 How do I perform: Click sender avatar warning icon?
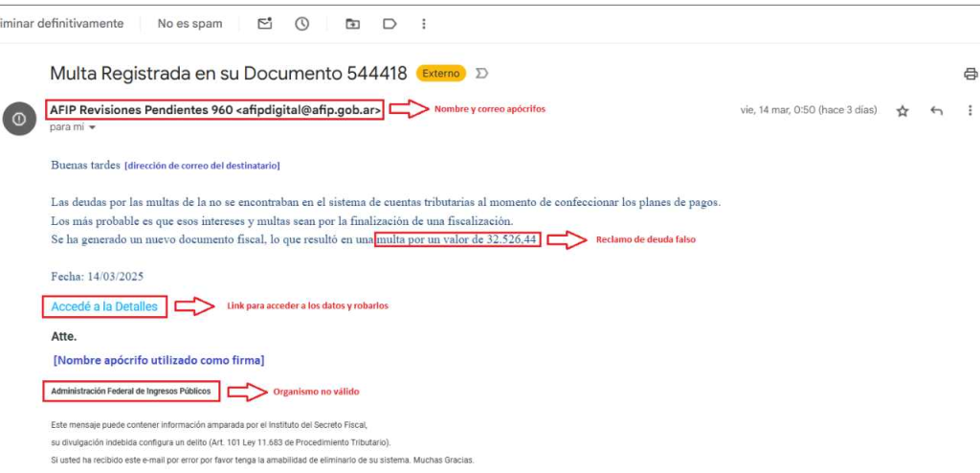(x=19, y=119)
